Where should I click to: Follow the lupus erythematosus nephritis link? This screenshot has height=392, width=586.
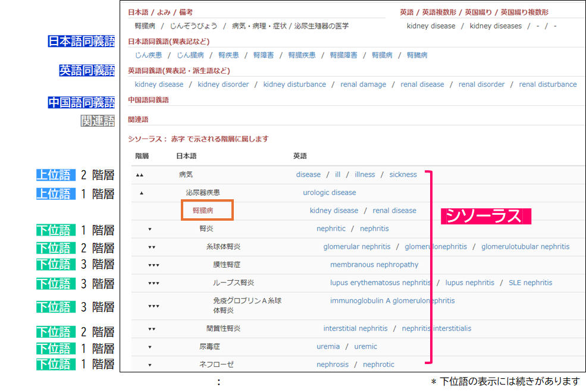click(x=380, y=283)
